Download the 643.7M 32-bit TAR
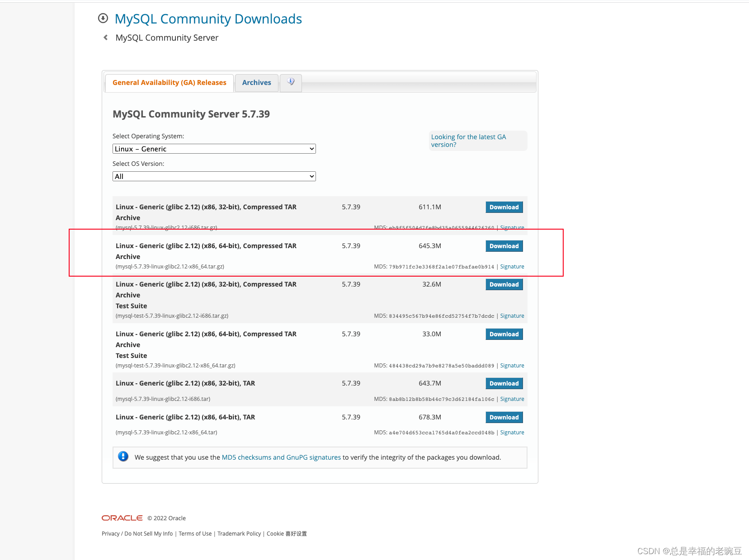 point(504,383)
